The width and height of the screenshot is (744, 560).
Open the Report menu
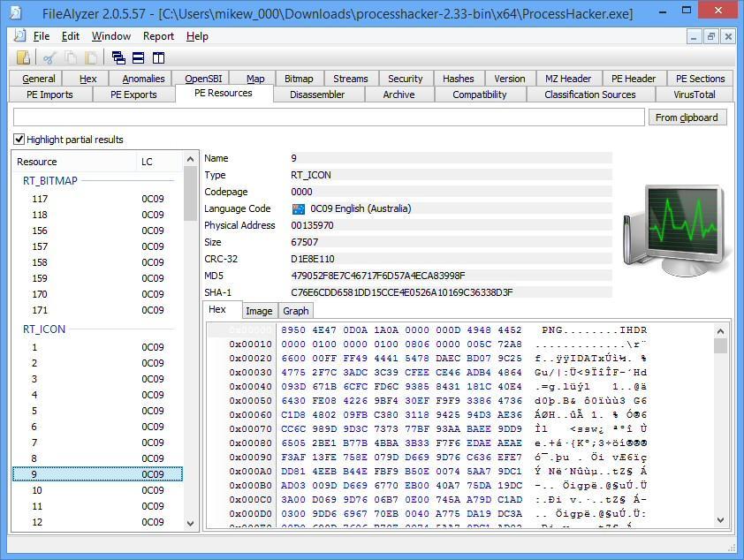[158, 36]
